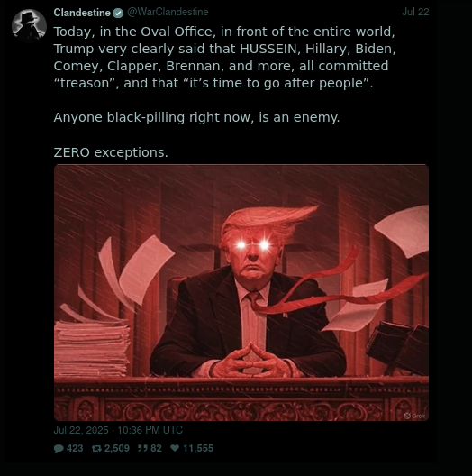Open the Clandestine profile avatar
The image size is (472, 476).
click(29, 26)
